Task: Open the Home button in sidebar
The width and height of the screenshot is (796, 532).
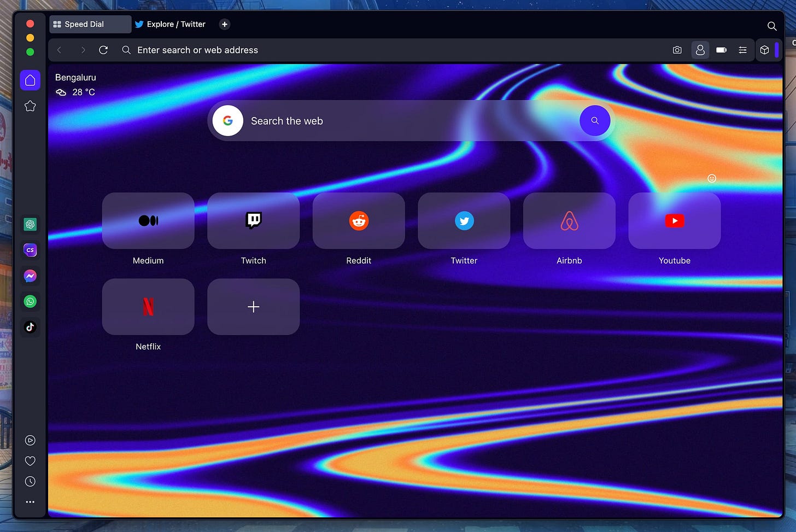Action: pos(30,80)
